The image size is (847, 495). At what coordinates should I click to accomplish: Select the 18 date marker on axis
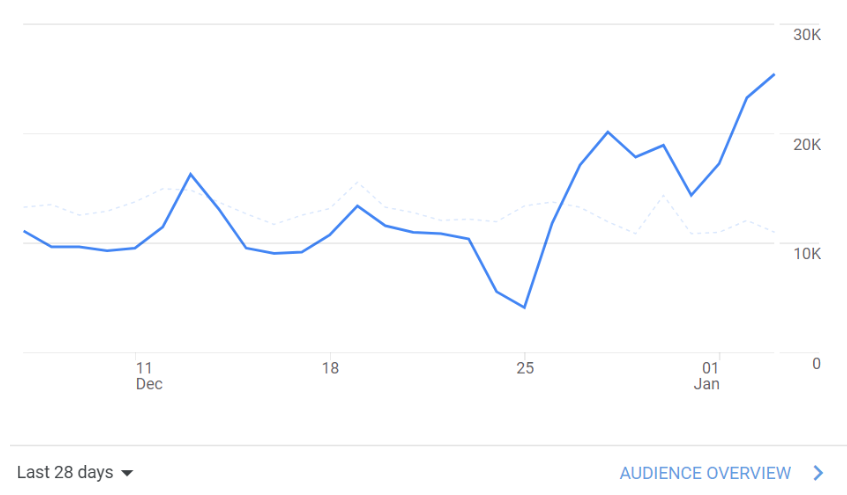pos(330,369)
